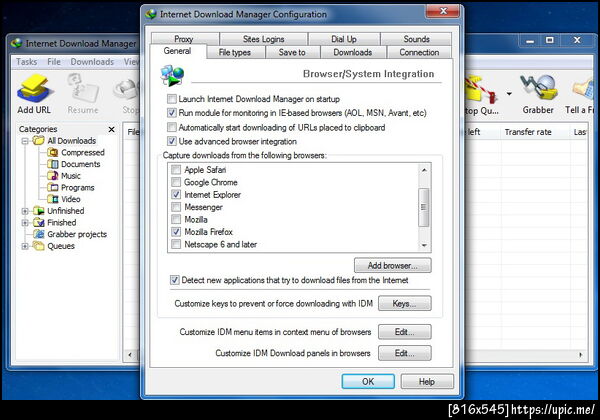Click Edit for IDM Download panels
600x420 pixels.
405,353
